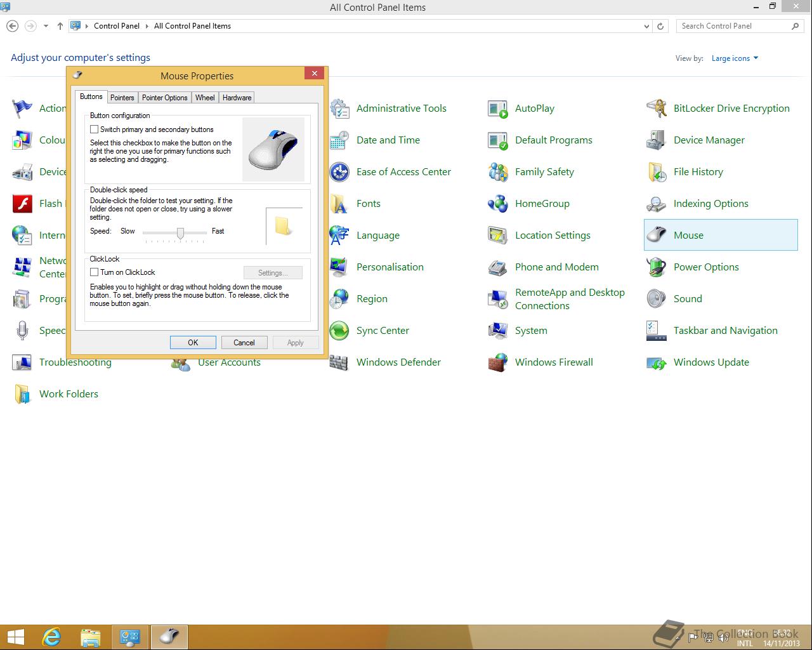This screenshot has height=650, width=812.
Task: Go up one folder level
Action: (60, 26)
